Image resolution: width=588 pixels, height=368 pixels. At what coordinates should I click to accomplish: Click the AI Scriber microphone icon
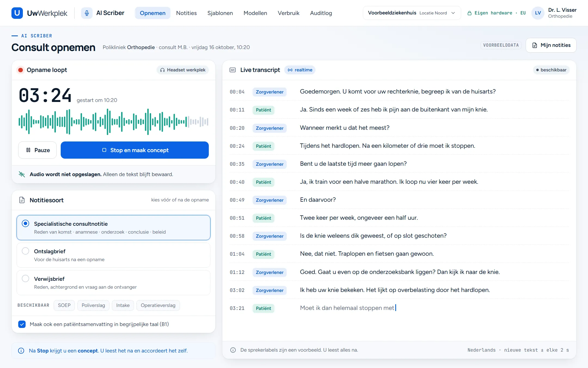click(87, 13)
